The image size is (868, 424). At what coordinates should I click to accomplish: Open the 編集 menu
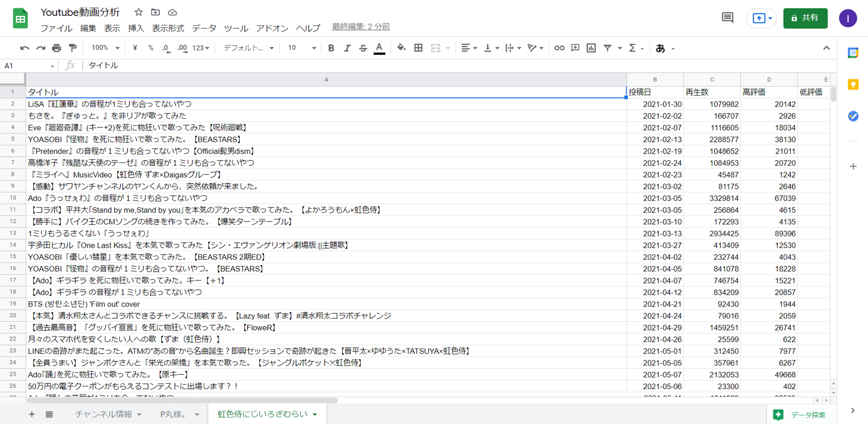88,28
